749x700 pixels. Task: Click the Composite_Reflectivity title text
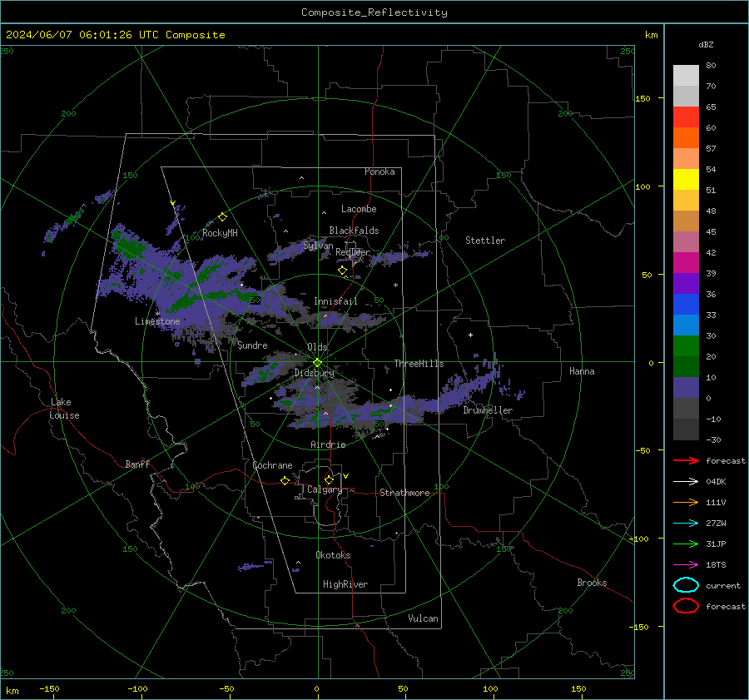point(374,12)
